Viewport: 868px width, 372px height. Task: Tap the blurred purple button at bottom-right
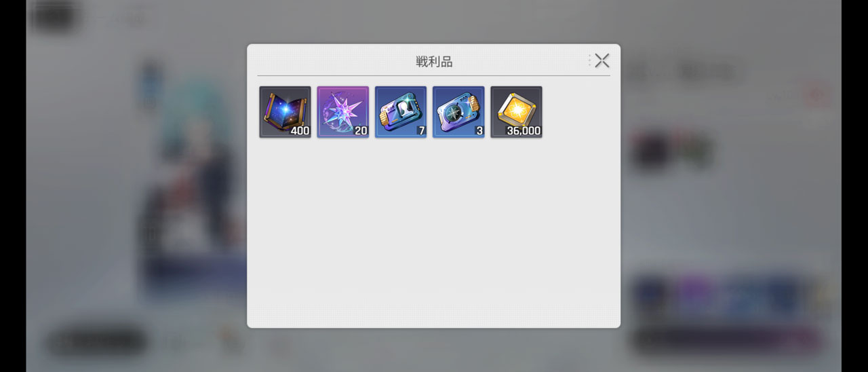(x=726, y=339)
